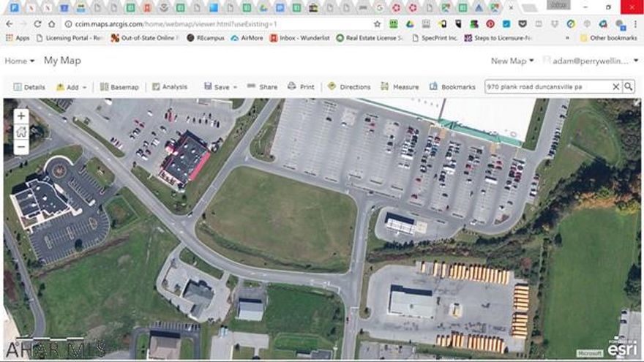
Task: Open map Bookmarks
Action: coord(452,87)
